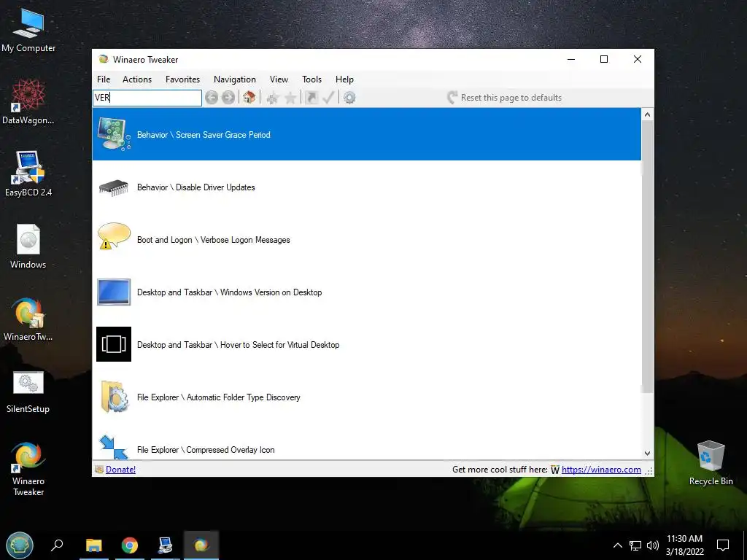Click the Windows Version on Desktop monitor icon

(114, 292)
